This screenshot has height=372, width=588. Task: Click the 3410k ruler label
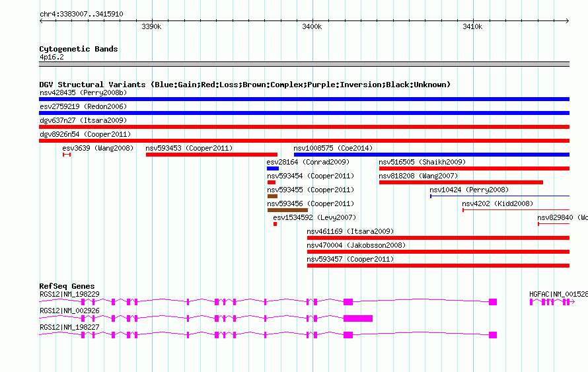[472, 26]
